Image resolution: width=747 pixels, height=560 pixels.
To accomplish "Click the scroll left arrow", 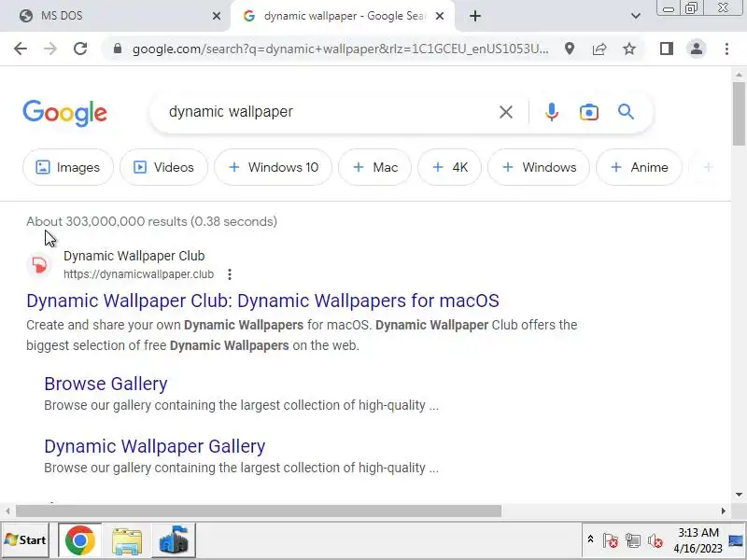I will pos(7,511).
